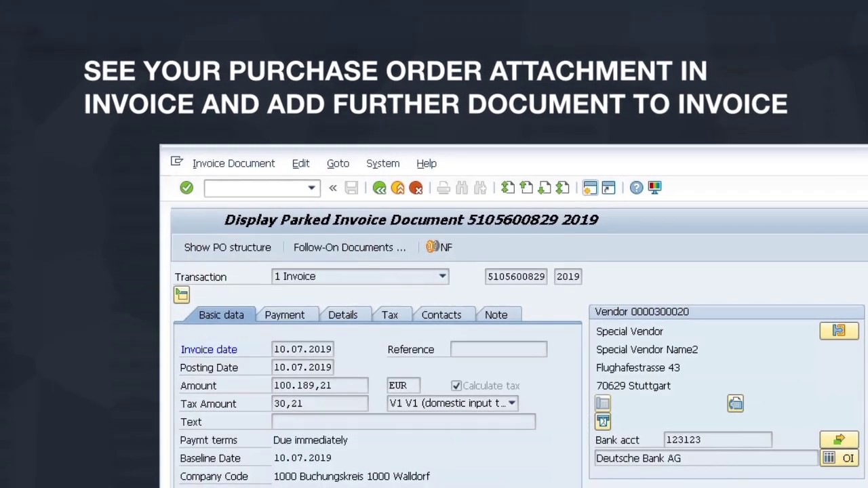868x488 pixels.
Task: Click the 'Special Vendor Name2' text
Action: pos(647,350)
